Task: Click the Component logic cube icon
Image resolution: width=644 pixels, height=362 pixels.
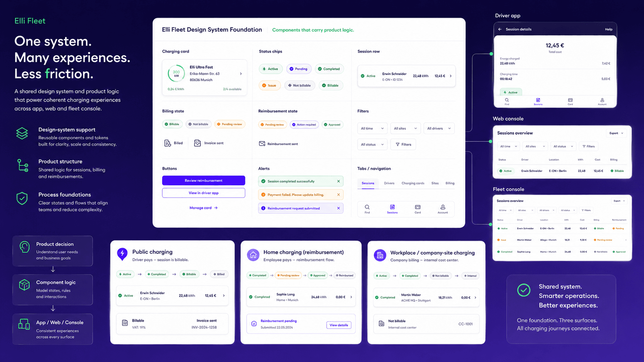Action: [x=24, y=285]
